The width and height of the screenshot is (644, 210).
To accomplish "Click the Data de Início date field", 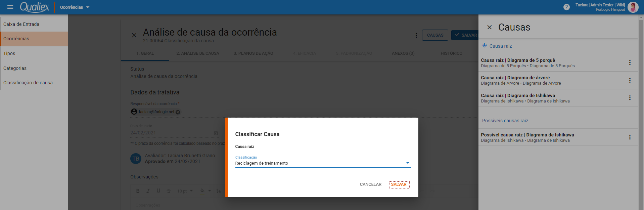I will click(x=171, y=133).
